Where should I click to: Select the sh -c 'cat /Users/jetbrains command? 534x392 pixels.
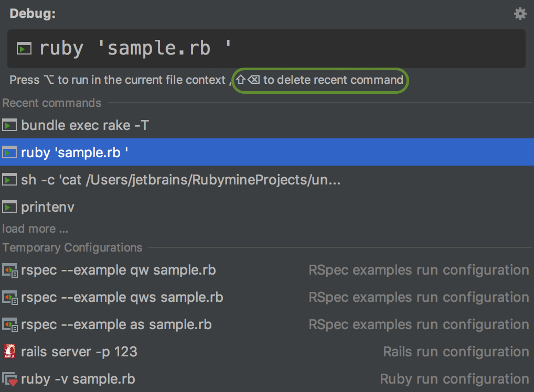click(x=267, y=179)
